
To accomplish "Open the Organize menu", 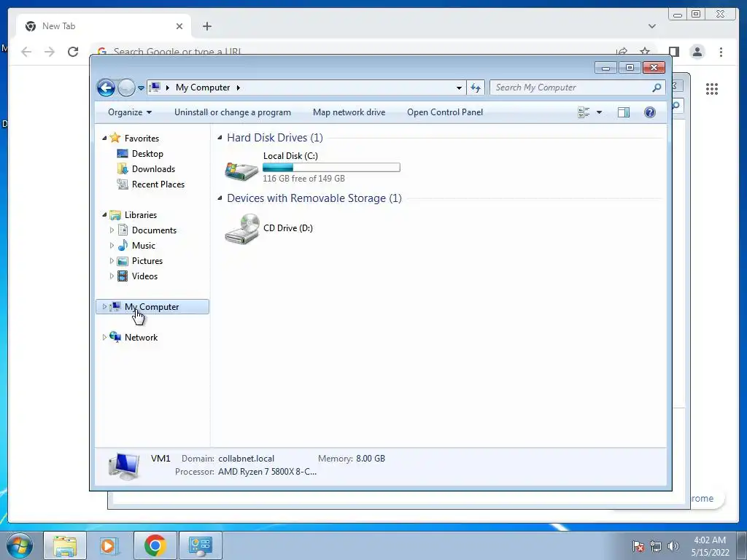I will (x=130, y=112).
